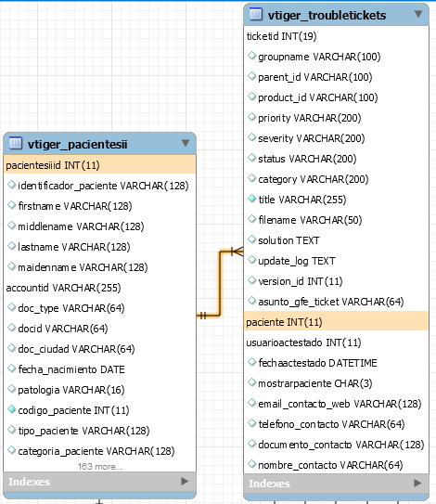Screen dimensions: 436x504
Task: Select pacientesiiid INT(11) column
Action: point(99,165)
